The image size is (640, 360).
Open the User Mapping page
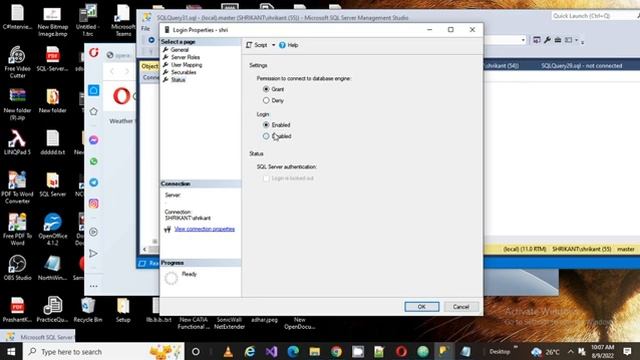click(186, 65)
